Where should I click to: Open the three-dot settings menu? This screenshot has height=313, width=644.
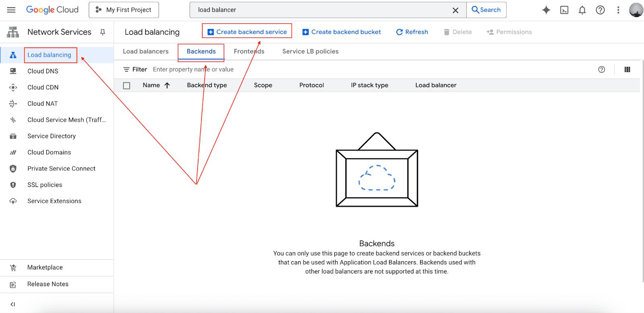coord(618,10)
